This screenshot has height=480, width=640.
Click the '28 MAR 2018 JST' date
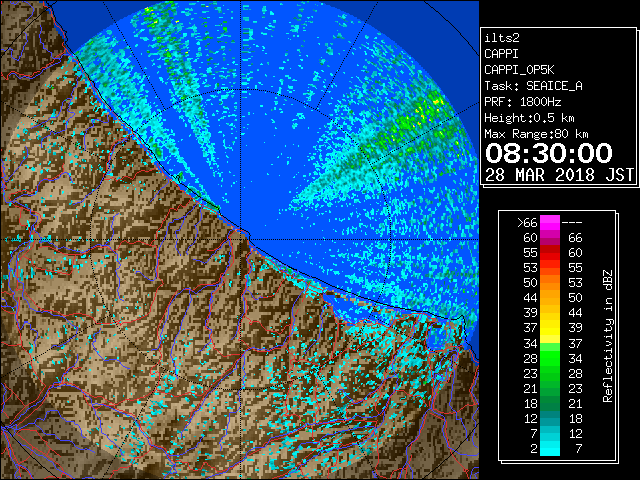(x=559, y=175)
